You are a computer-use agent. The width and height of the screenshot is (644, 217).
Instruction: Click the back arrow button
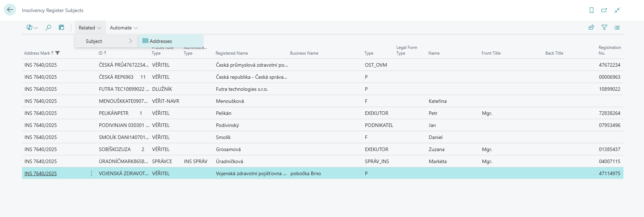[10, 10]
